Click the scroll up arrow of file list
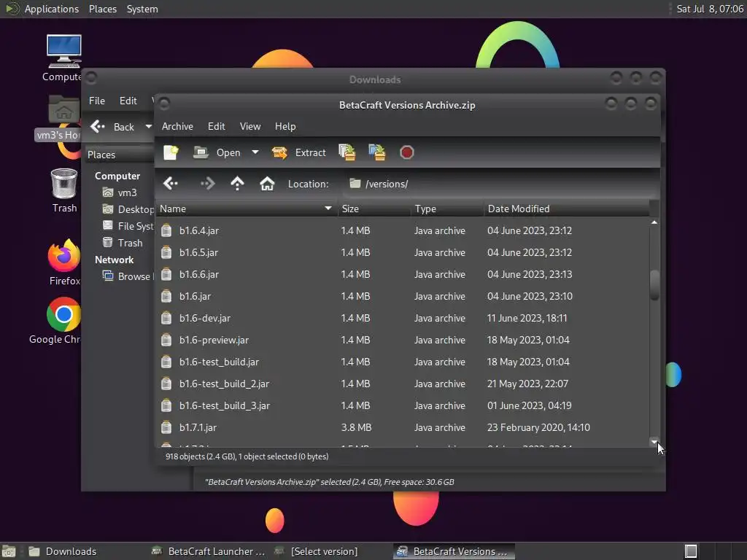The height and width of the screenshot is (560, 747). pos(654,222)
